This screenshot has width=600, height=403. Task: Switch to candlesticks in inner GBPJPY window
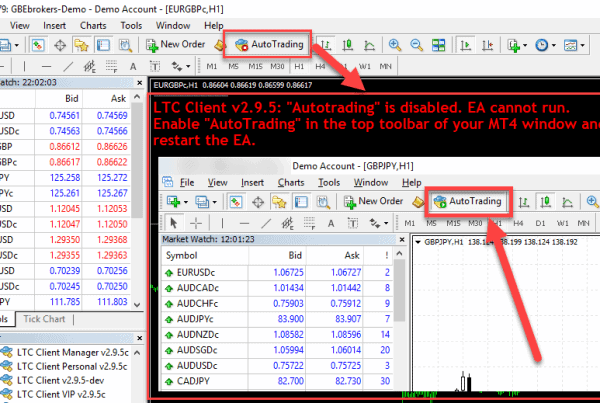coord(546,202)
